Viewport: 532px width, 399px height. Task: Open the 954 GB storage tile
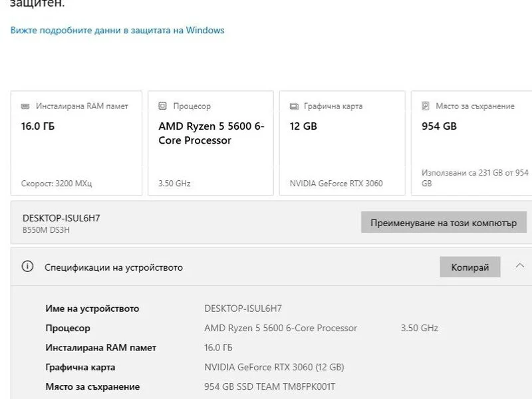pos(471,143)
